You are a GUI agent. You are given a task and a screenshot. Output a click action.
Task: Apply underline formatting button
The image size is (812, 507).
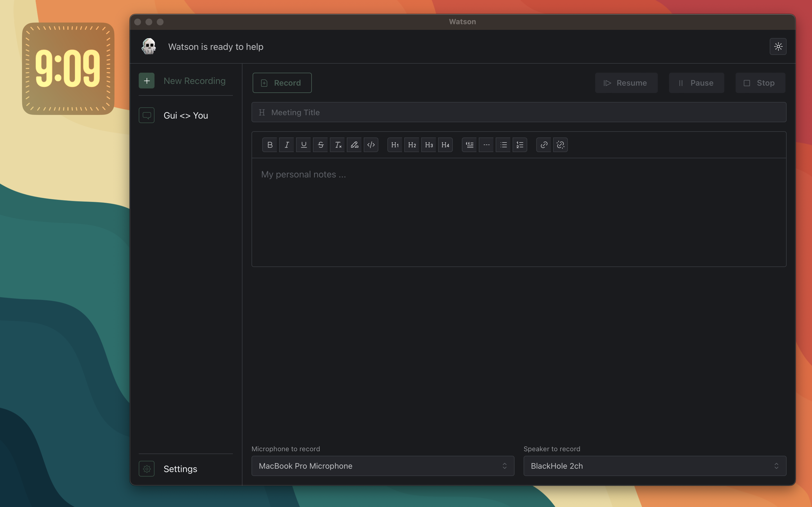pyautogui.click(x=303, y=145)
